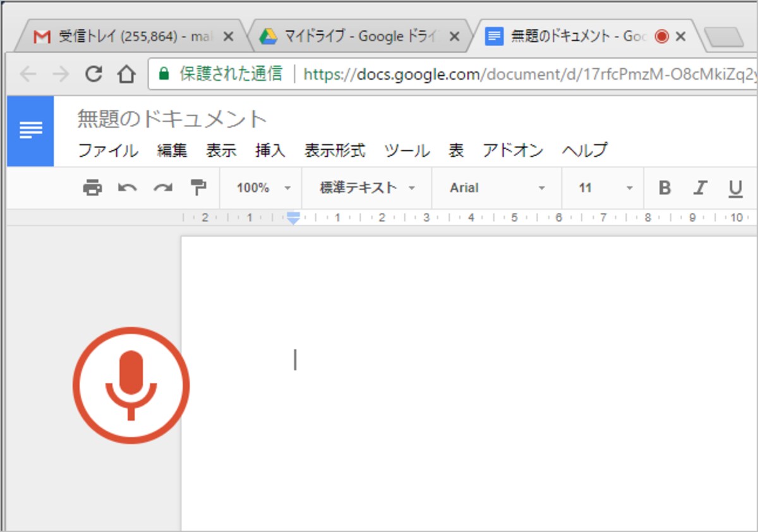The image size is (758, 532).
Task: Open the アドオン menu
Action: pos(513,150)
